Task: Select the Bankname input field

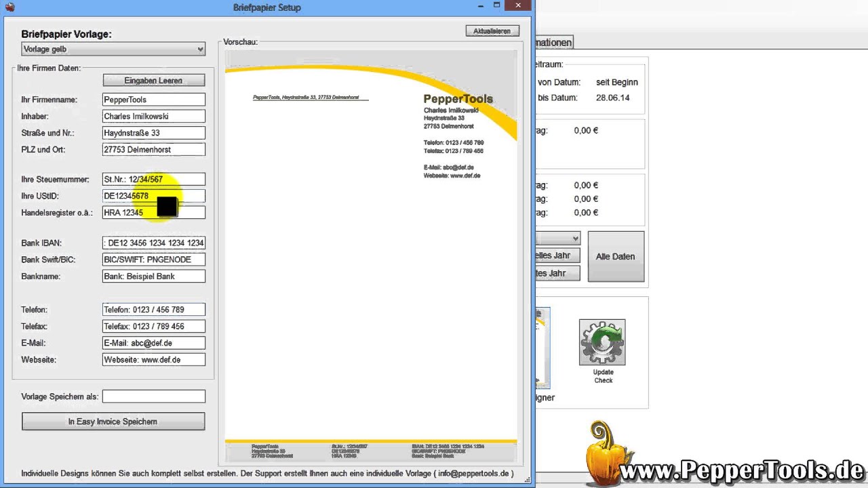Action: 154,277
